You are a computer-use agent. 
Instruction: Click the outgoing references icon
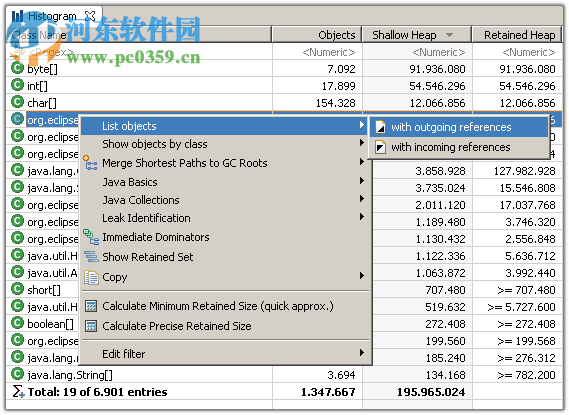pos(380,127)
